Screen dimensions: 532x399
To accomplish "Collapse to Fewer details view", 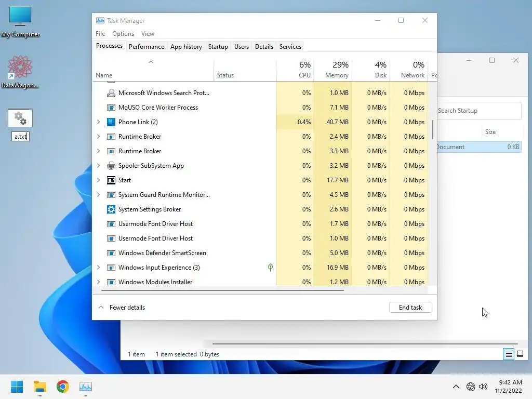I will [x=122, y=308].
